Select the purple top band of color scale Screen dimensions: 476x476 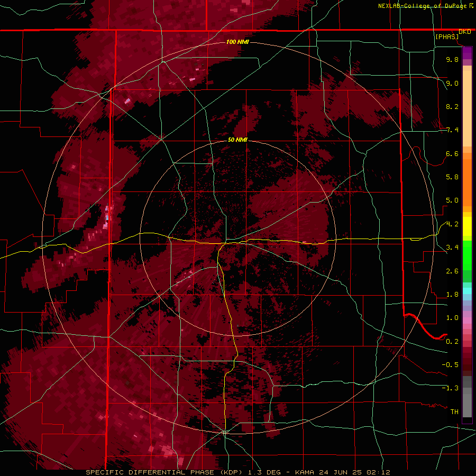(x=467, y=52)
